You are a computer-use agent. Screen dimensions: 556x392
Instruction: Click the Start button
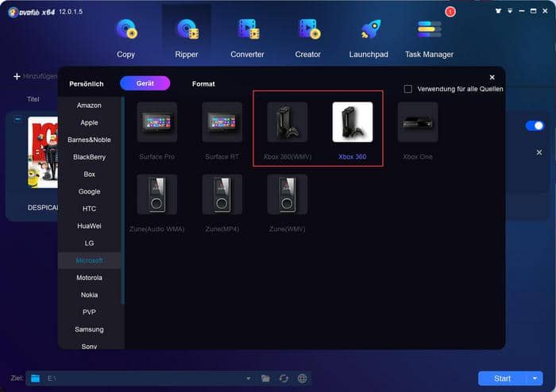pos(503,379)
